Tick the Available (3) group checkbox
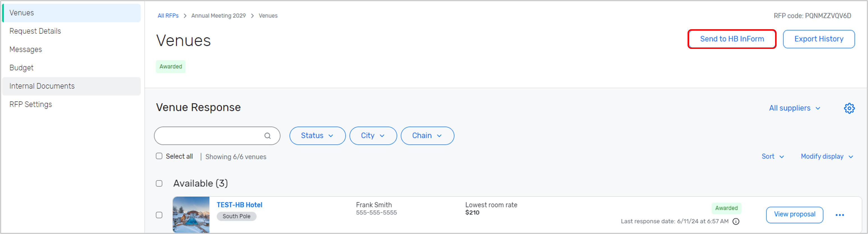The image size is (868, 234). [159, 183]
